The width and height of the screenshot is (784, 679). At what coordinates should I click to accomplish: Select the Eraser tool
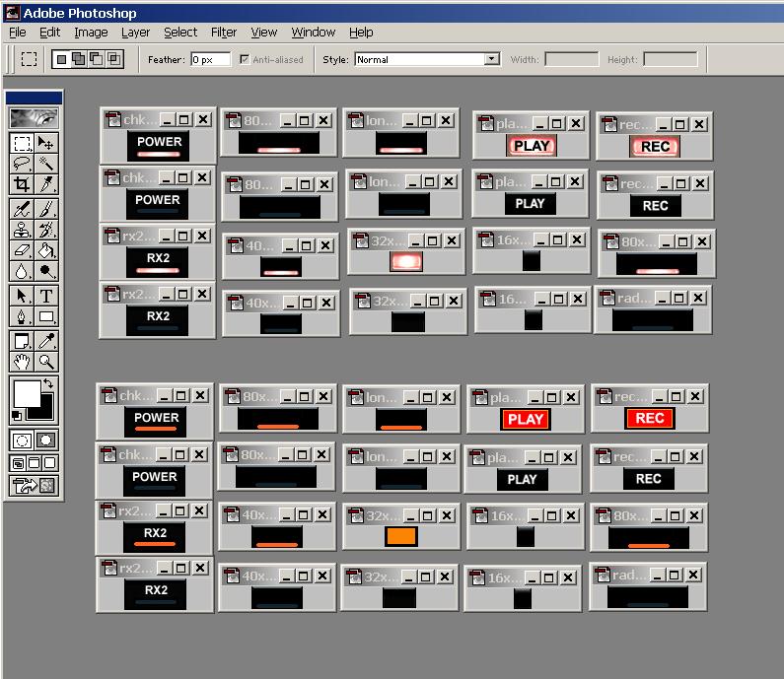[x=22, y=250]
